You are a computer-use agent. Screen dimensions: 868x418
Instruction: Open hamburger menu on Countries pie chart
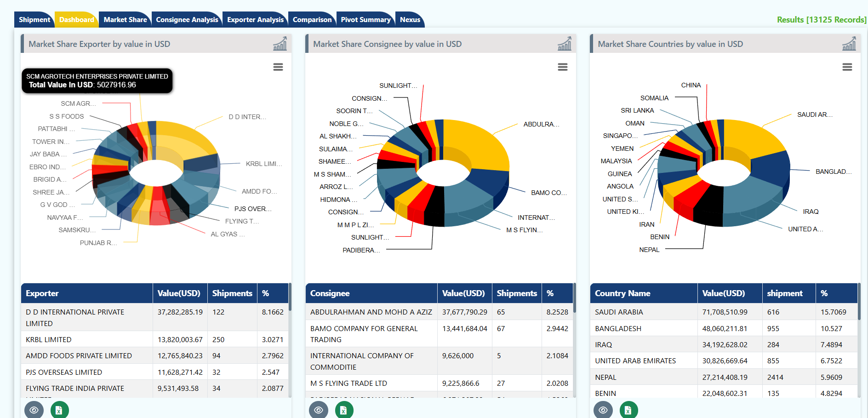tap(847, 67)
